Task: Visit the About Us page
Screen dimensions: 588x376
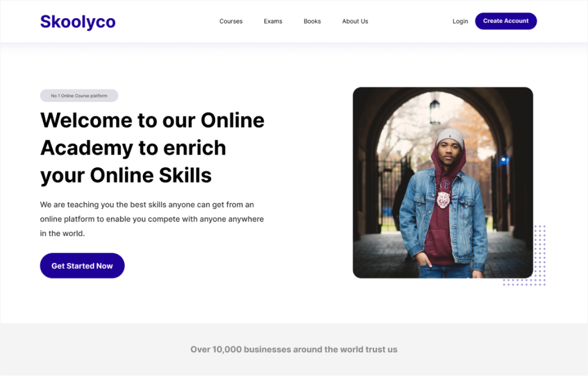Action: [355, 21]
